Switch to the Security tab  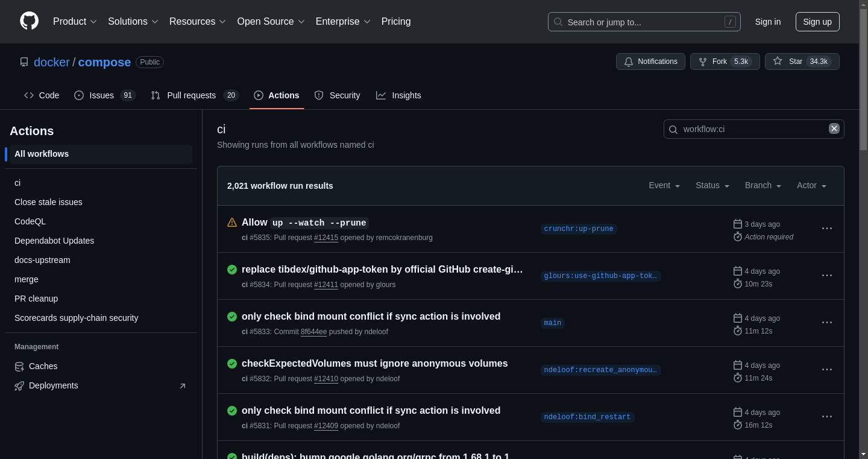point(337,95)
